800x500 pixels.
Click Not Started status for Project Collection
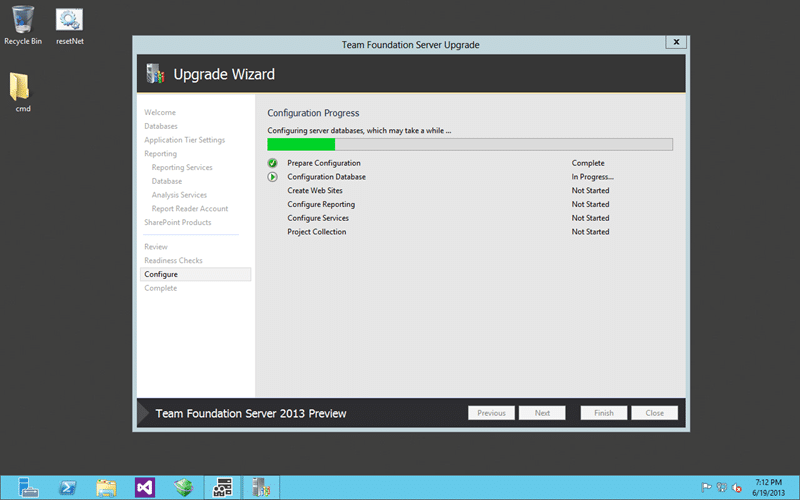(590, 232)
